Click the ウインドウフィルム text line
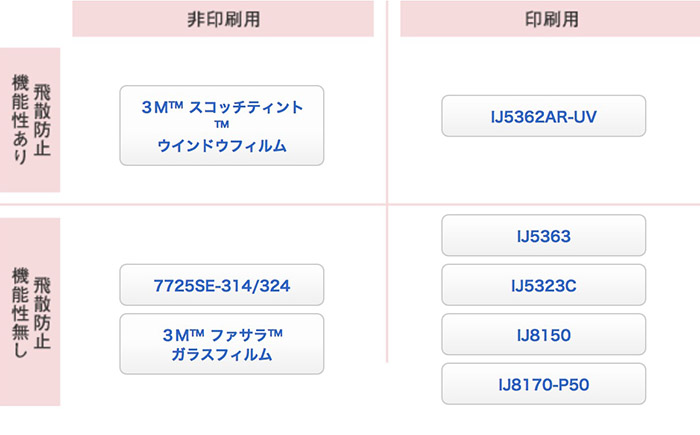Screen dimensions: 700x435 coord(221,146)
